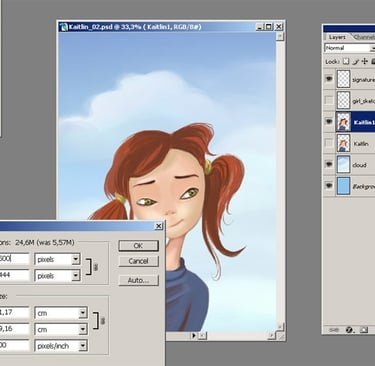Click the horizontal scrollbar right arrow
Viewport: 375px width, 366px height.
272,336
